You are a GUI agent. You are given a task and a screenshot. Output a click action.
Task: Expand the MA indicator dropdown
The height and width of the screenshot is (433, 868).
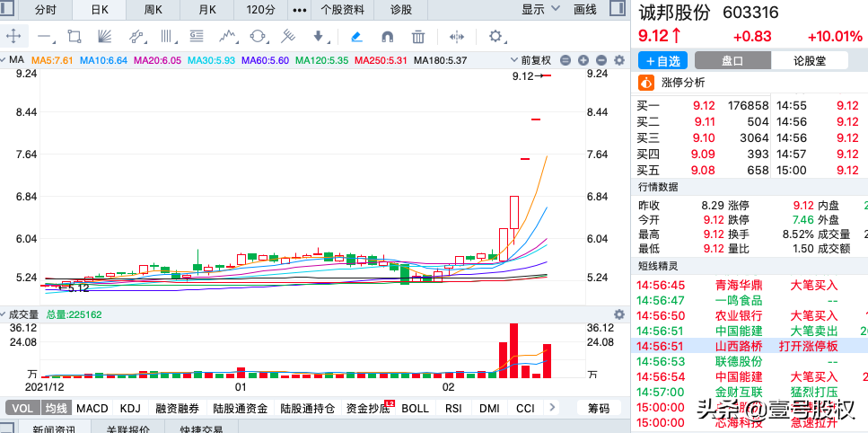coord(13,60)
